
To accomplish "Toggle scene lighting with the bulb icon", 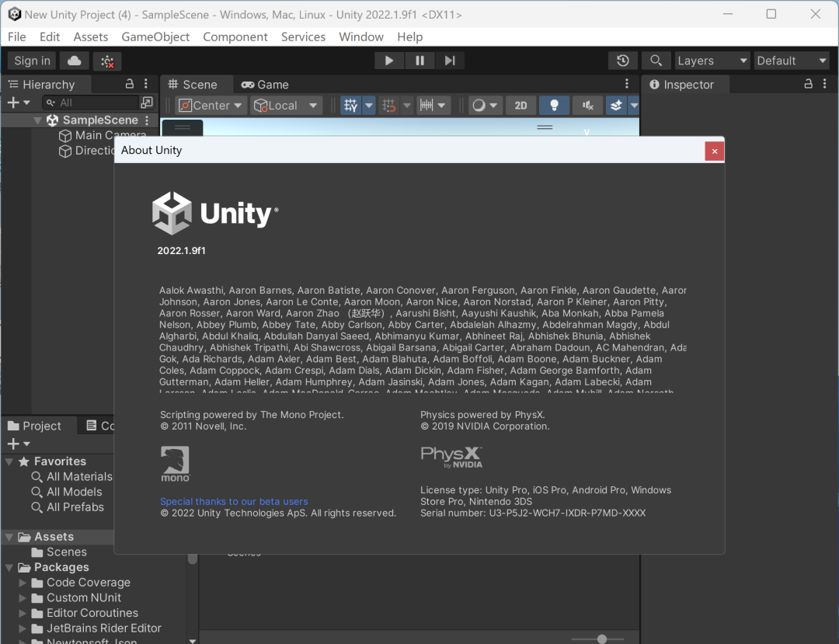I will (x=554, y=105).
